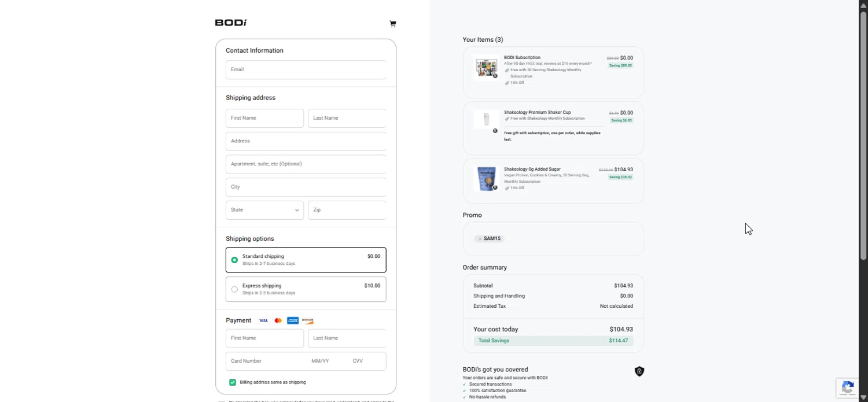This screenshot has width=868, height=402.
Task: Click the BODi logo
Action: [231, 23]
